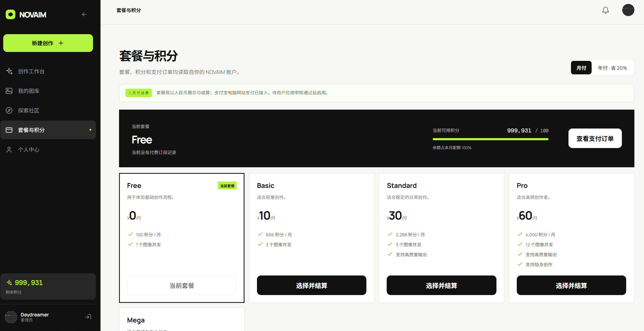Switch to 年付 · 省 20% billing
644x331 pixels.
612,68
